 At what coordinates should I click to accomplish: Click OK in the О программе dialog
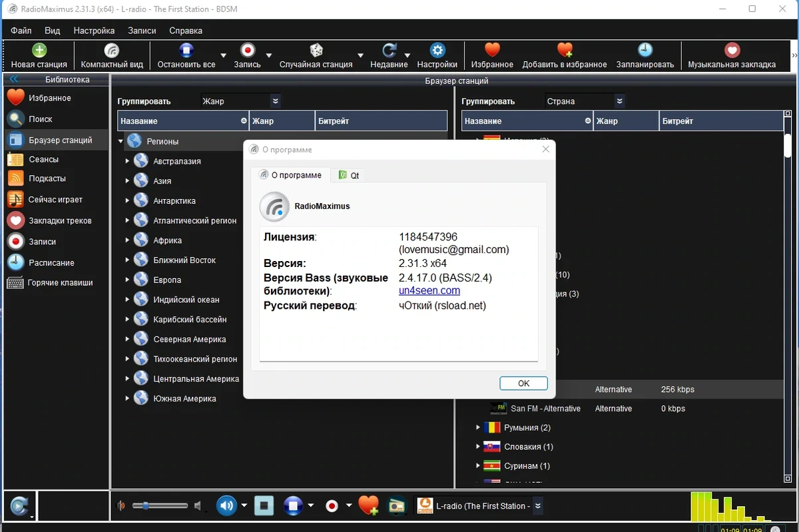523,384
